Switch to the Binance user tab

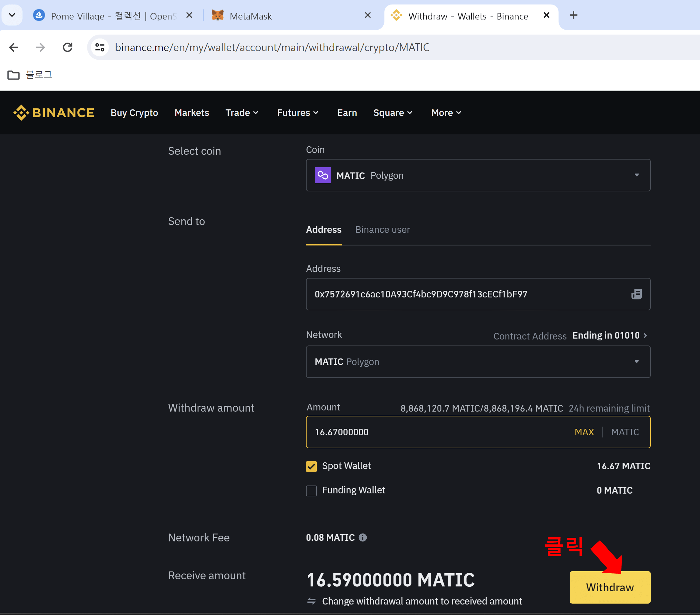tap(382, 230)
